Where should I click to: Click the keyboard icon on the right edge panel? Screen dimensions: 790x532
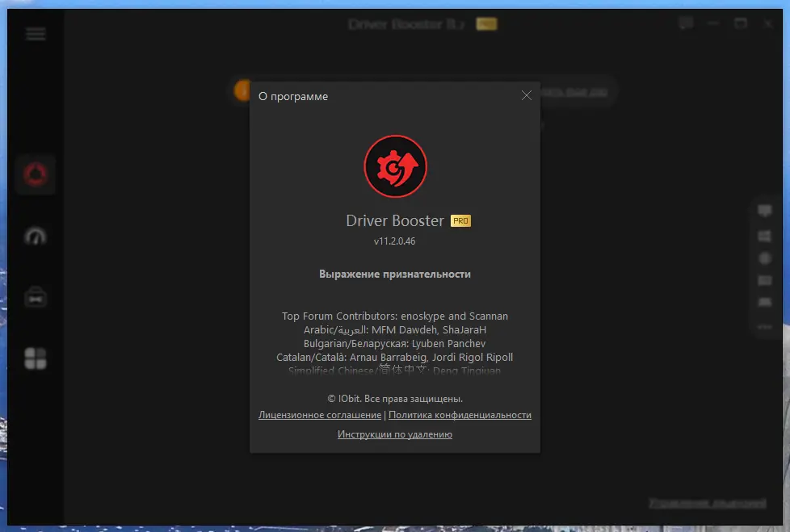pos(764,235)
